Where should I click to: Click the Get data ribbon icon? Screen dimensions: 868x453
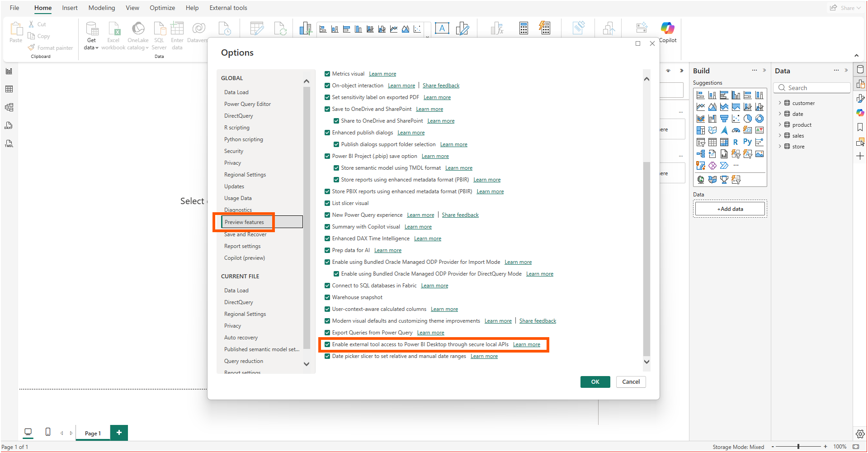point(92,29)
